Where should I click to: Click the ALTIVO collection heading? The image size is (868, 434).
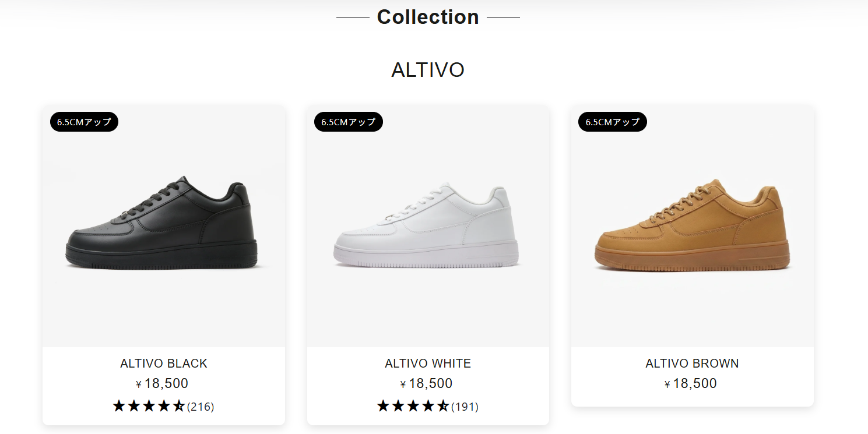[x=428, y=70]
